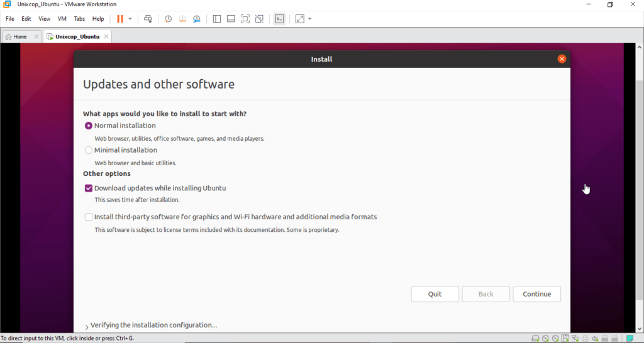
Task: Click the floppy drive status icon
Action: [565, 339]
